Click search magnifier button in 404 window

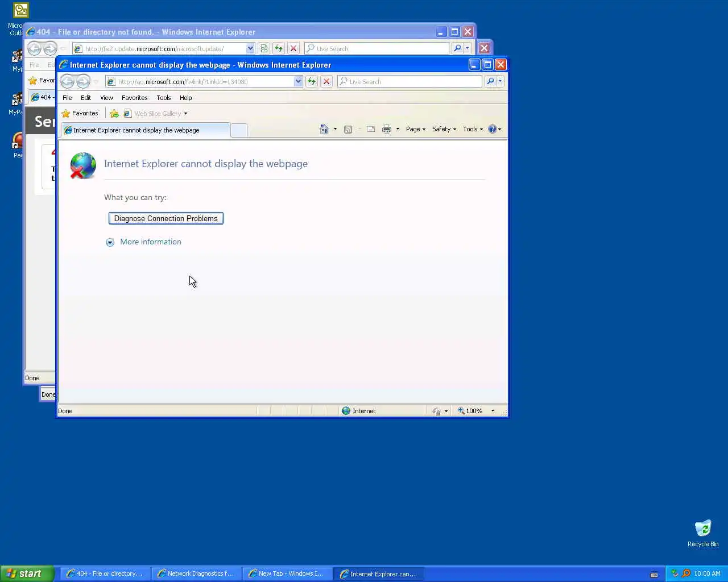(x=457, y=49)
